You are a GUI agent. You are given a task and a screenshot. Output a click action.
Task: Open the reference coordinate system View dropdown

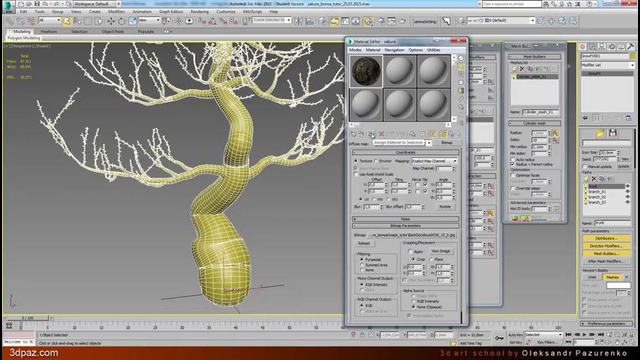[149, 20]
